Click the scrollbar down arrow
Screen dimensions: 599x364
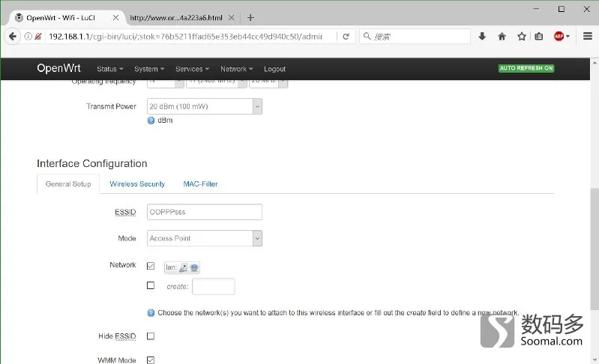pos(595,360)
